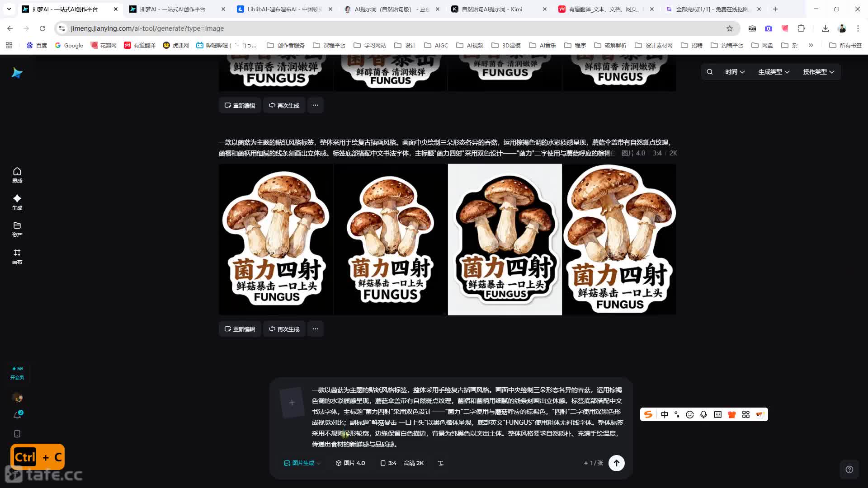Image resolution: width=868 pixels, height=488 pixels.
Task: Click 再次生成 under upper image set
Action: 284,105
